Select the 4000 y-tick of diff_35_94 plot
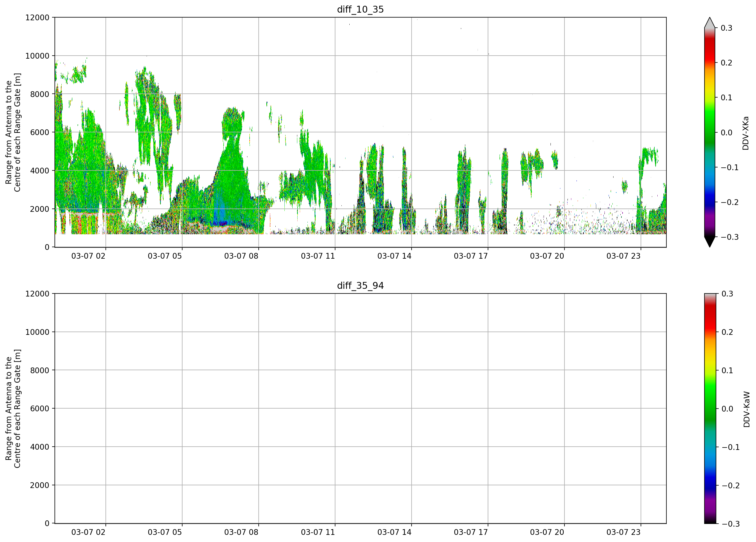Screen dimensions: 756x542 pos(40,447)
